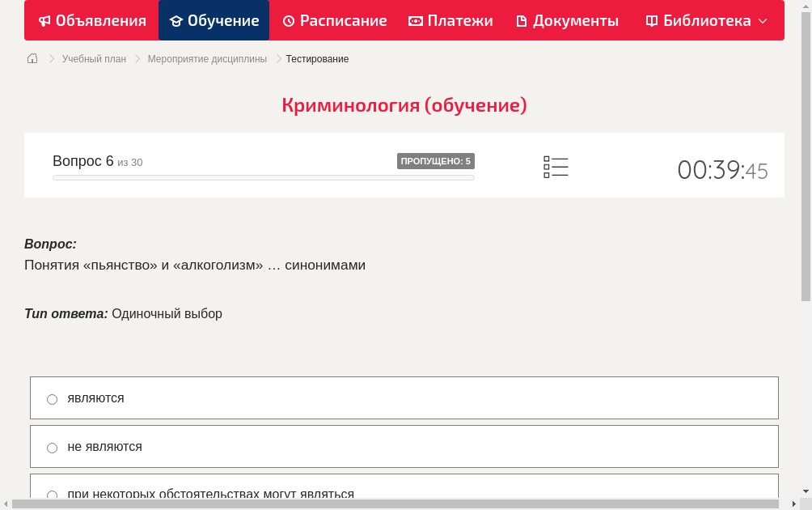Click the ПРОПУЩЕНО: 5 badge
This screenshot has width=812, height=510.
436,161
